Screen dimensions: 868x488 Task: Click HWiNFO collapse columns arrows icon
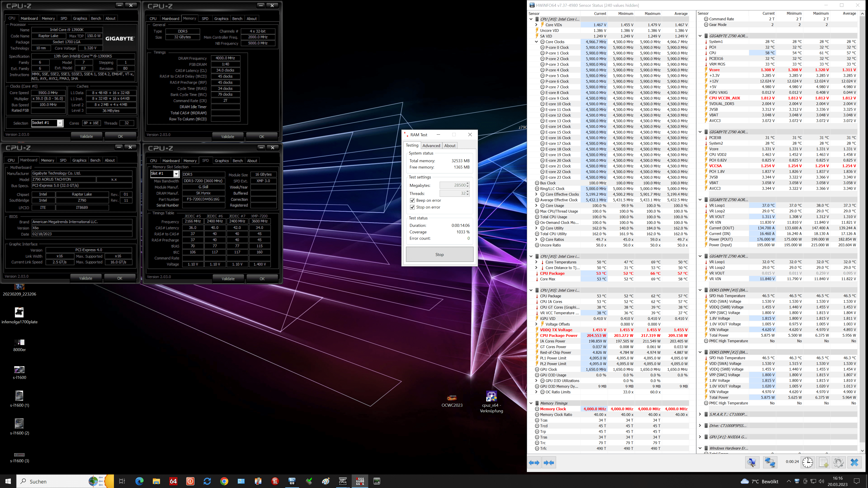[x=549, y=463]
